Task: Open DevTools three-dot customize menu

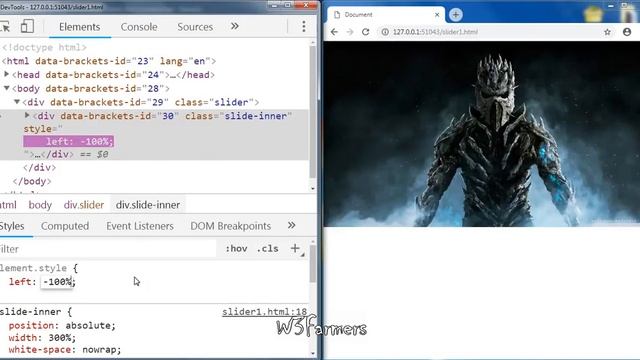Action: click(x=304, y=27)
